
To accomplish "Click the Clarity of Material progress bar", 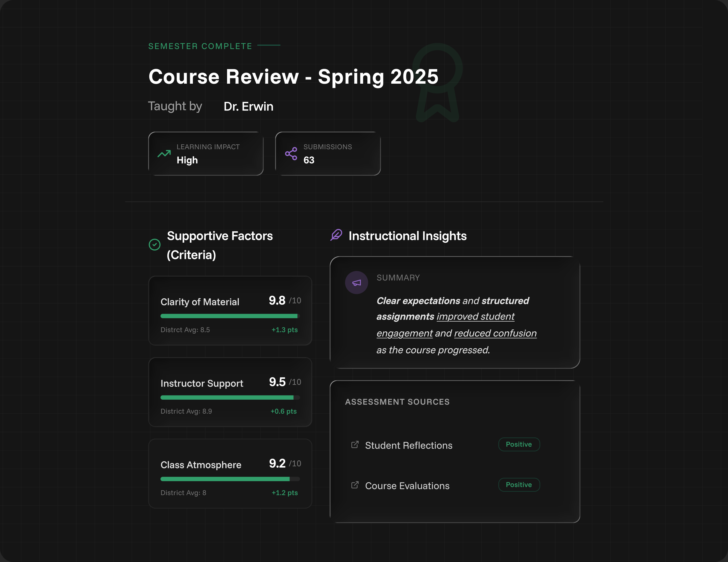I will coord(230,316).
